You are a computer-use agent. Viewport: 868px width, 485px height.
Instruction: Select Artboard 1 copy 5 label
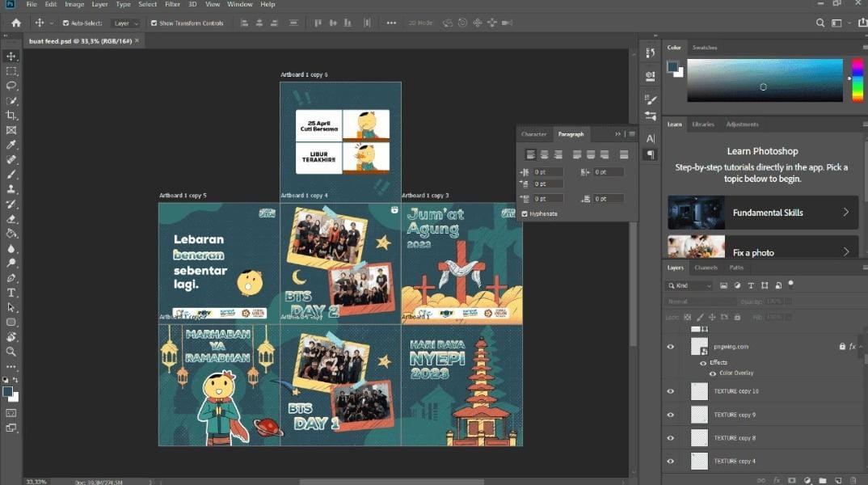tap(183, 196)
